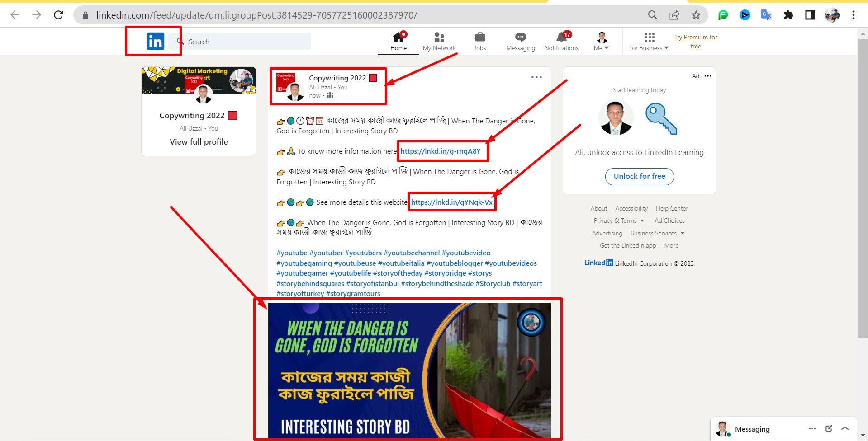View the site lock security icon

[x=85, y=15]
